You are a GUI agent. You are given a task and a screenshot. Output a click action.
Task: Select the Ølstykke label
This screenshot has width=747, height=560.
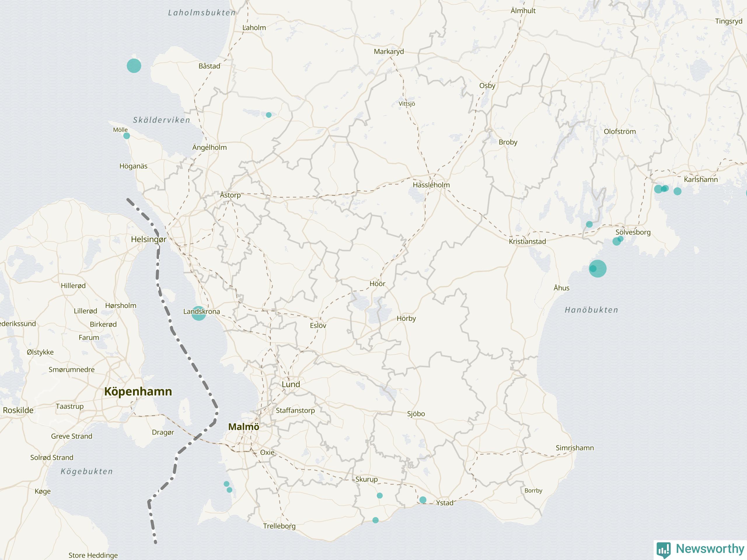40,352
